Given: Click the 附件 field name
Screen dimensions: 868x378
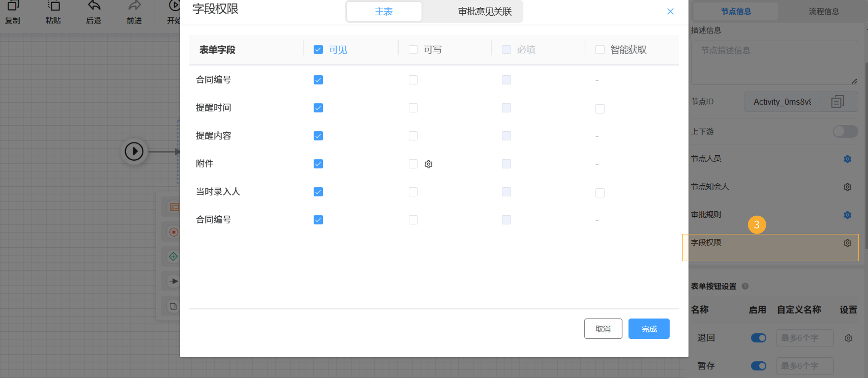Looking at the screenshot, I should tap(204, 164).
